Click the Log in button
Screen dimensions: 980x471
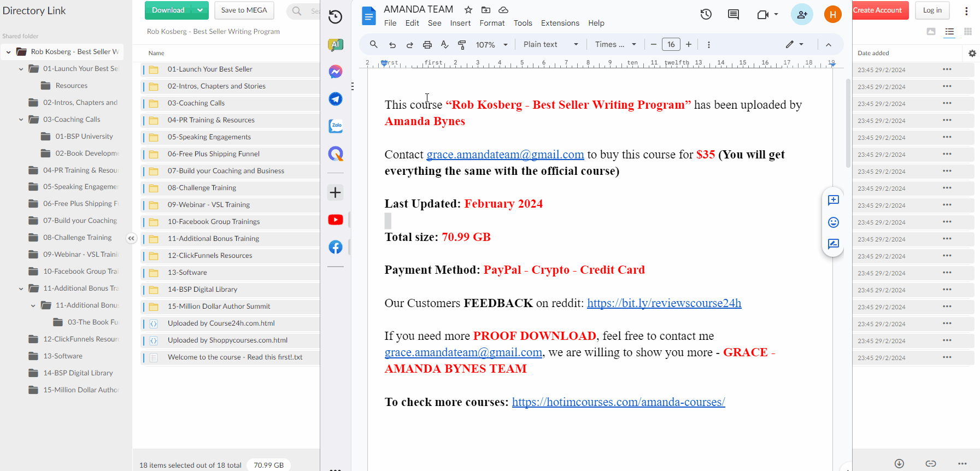click(932, 10)
